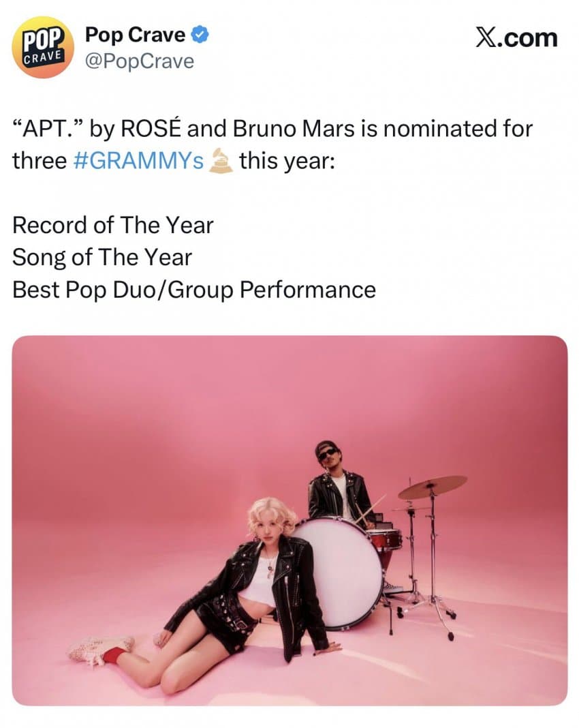Click the gramophone emoji after #GRAMMYs
Image resolution: width=579 pixels, height=728 pixels.
click(x=221, y=161)
